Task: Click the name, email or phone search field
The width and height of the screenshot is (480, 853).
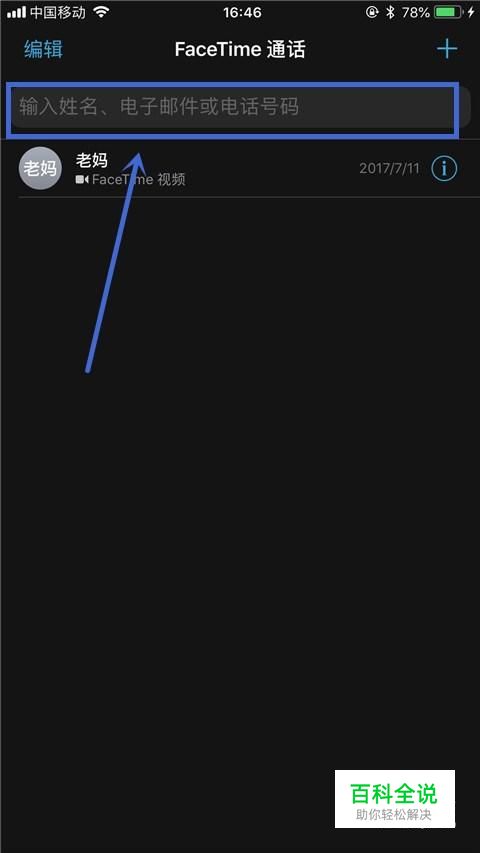Action: (x=240, y=107)
